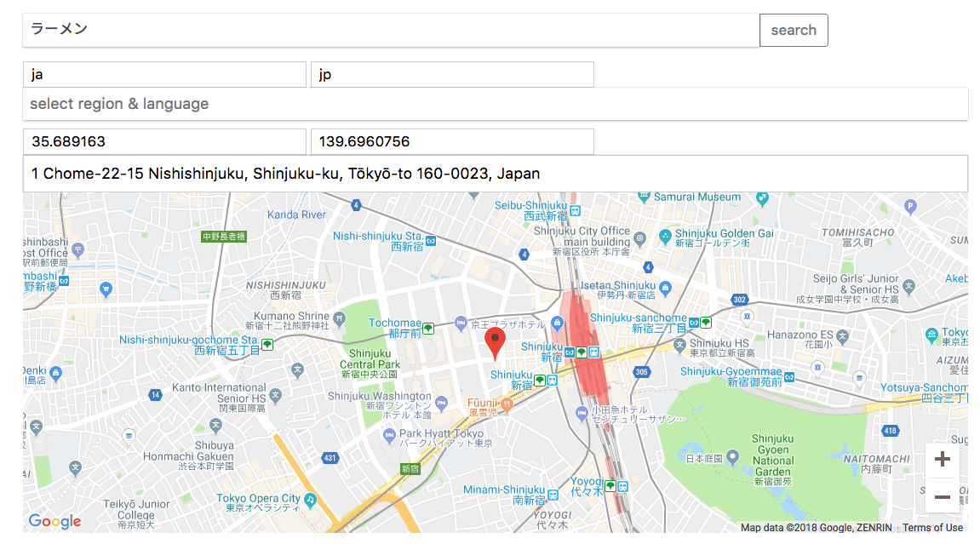The height and width of the screenshot is (544, 980).
Task: Click the Nishishinjuku address text field
Action: pyautogui.click(x=495, y=174)
